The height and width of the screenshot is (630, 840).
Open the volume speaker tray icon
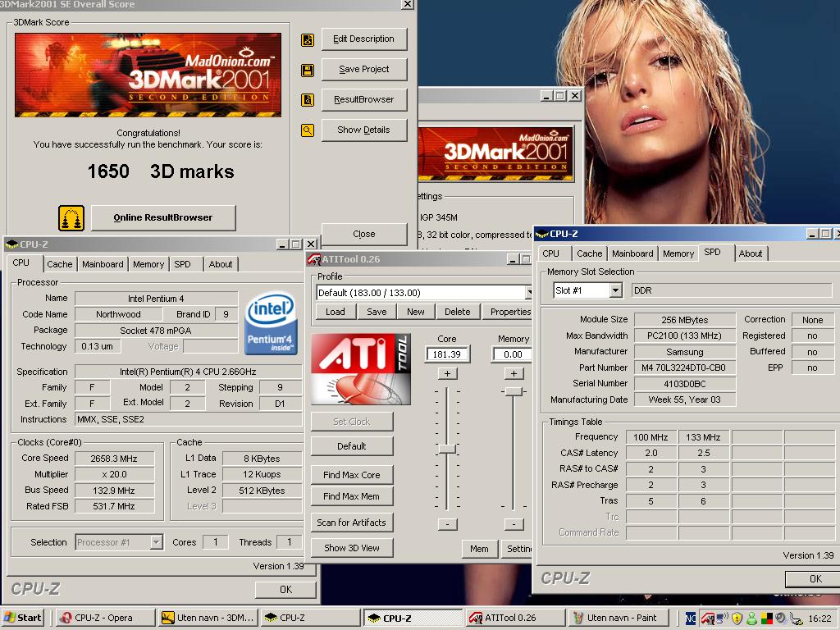781,619
